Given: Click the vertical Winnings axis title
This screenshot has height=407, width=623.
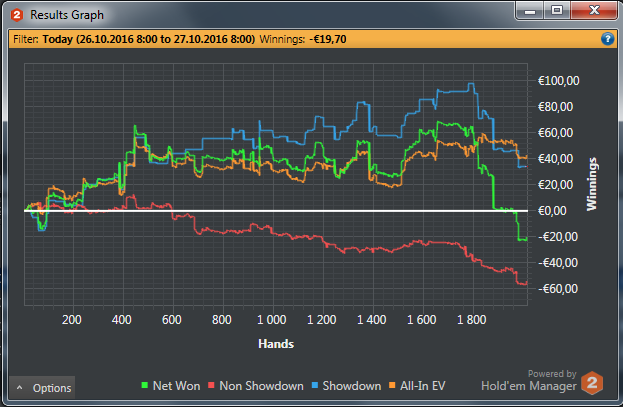Looking at the screenshot, I should click(x=592, y=184).
